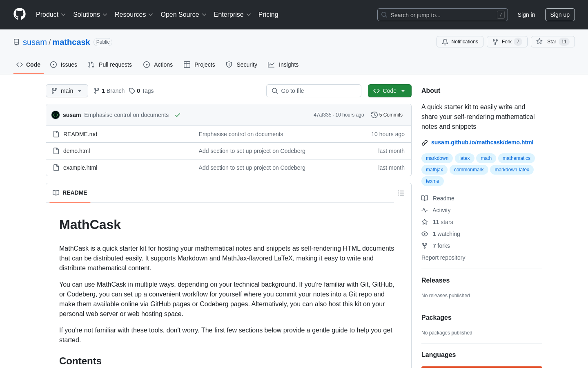
Task: Open the main branch selector dropdown
Action: (x=67, y=91)
